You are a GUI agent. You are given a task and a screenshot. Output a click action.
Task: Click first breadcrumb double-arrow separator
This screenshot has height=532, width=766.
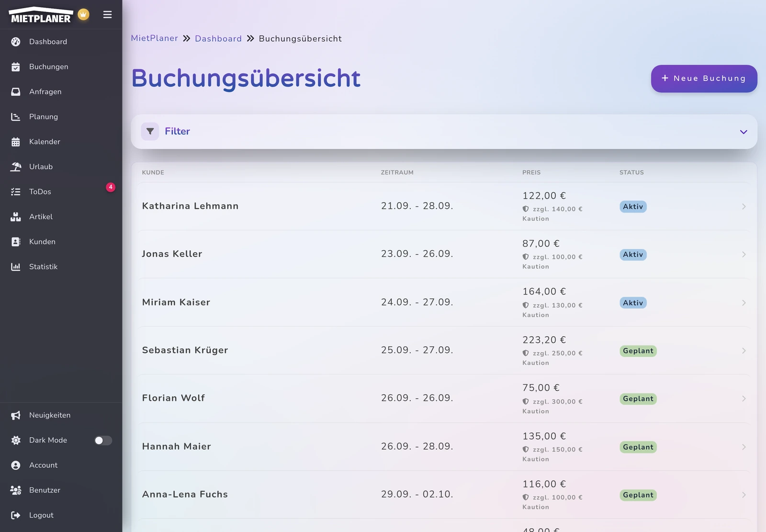pos(187,38)
